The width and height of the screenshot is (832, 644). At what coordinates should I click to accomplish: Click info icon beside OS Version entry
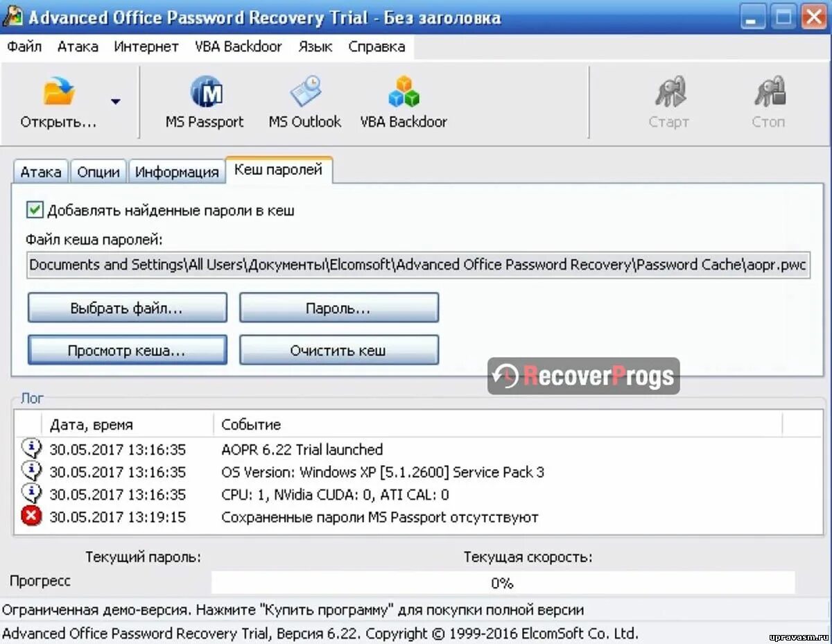tap(31, 471)
